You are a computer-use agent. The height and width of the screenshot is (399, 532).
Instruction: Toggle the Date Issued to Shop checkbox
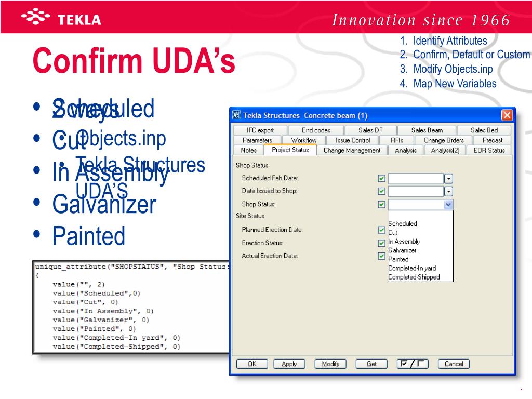click(x=381, y=191)
